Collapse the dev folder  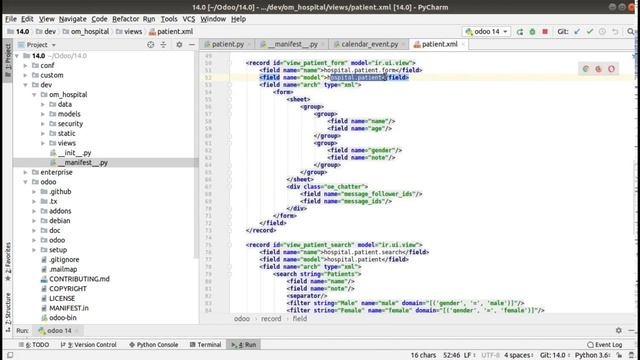click(26, 85)
